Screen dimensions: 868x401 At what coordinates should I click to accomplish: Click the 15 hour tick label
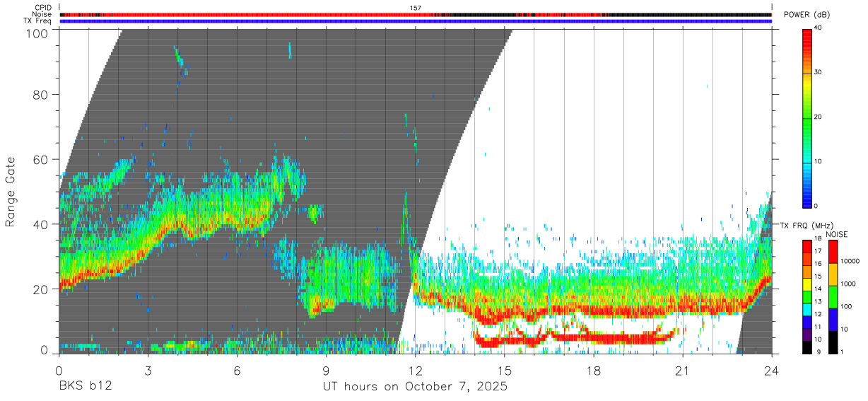click(x=505, y=370)
